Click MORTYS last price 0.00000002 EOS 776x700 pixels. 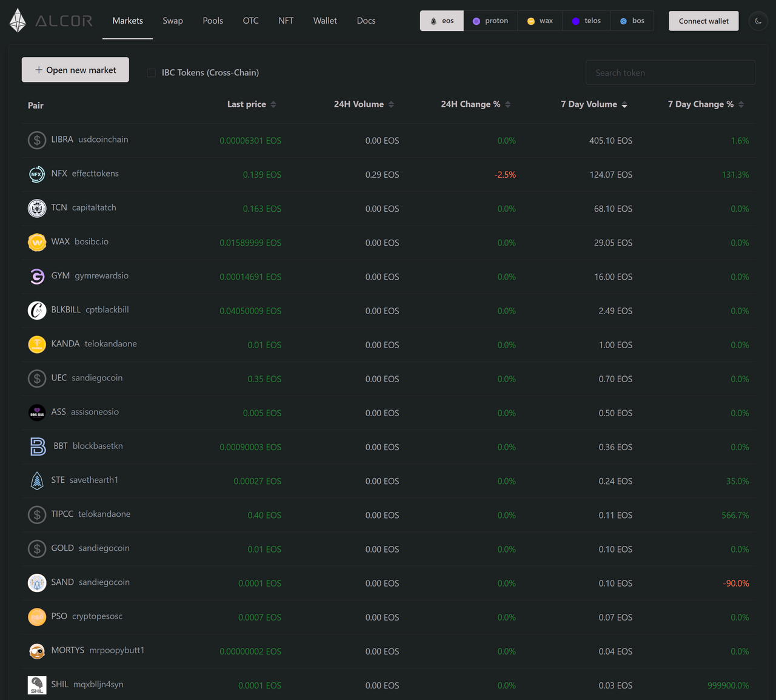click(250, 651)
